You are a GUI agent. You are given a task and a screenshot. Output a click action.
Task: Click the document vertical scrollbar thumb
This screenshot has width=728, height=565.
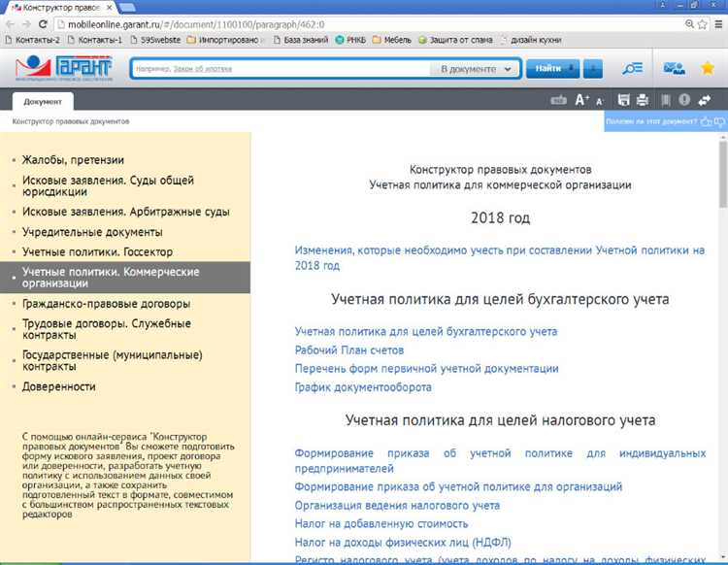click(723, 175)
